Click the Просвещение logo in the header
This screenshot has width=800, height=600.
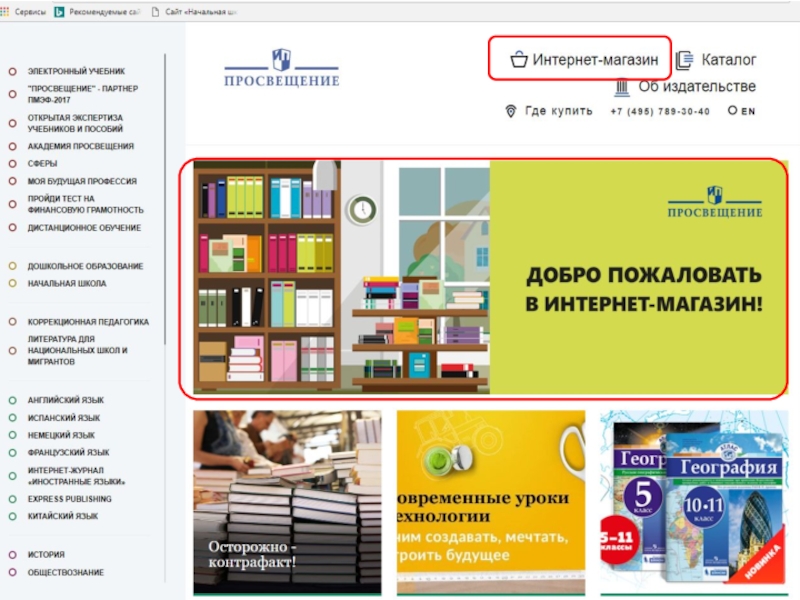tap(281, 68)
